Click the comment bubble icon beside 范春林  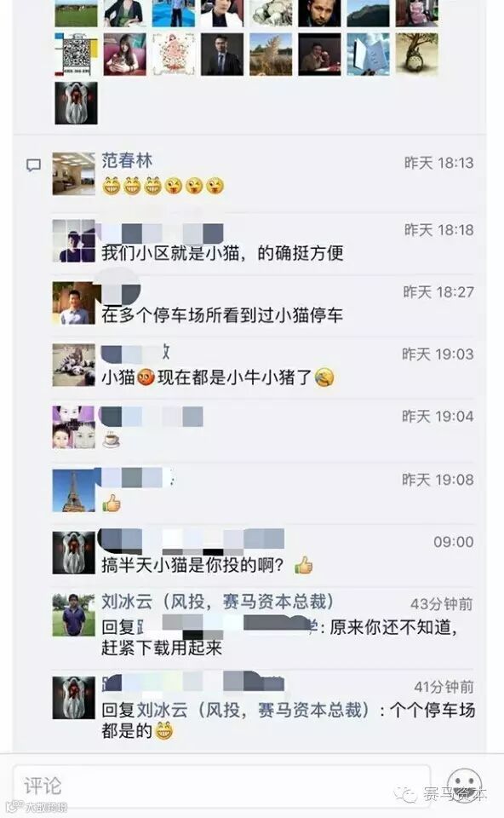tap(33, 165)
